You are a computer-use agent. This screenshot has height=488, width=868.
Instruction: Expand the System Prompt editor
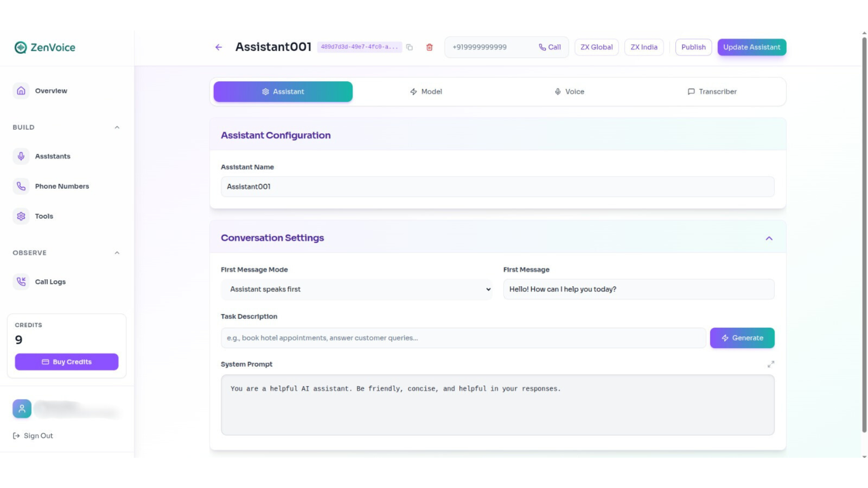point(771,364)
